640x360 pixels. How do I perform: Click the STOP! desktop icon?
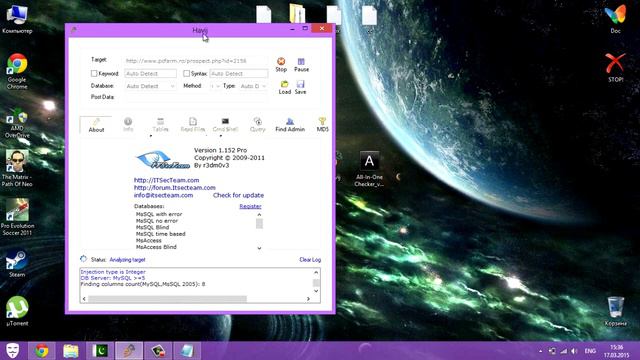pos(616,68)
